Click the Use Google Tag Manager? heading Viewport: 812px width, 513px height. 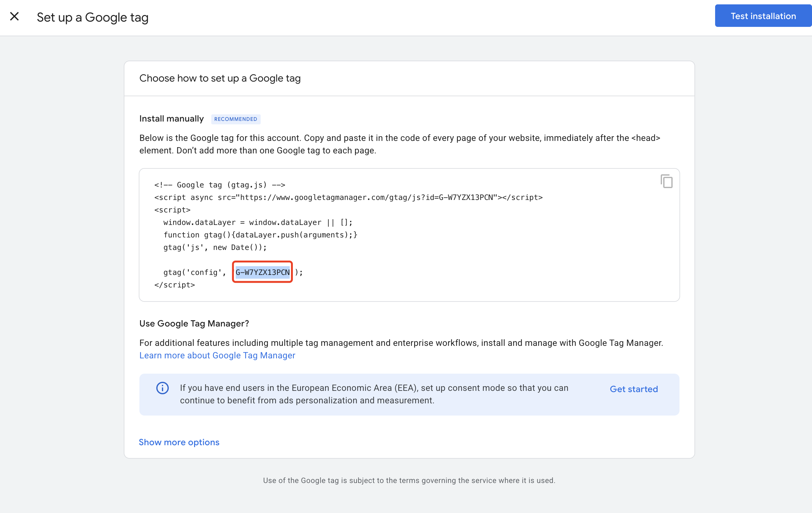(x=194, y=323)
